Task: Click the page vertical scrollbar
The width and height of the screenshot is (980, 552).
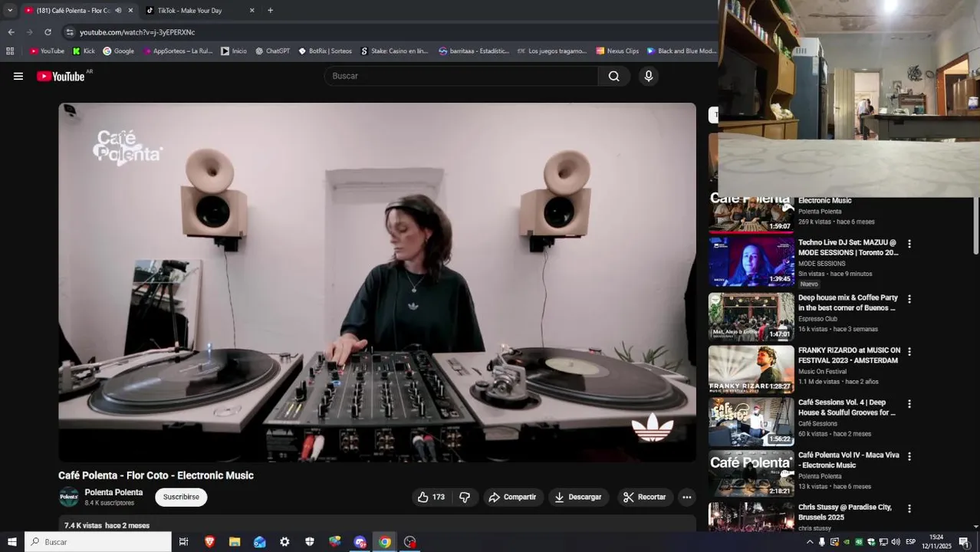Action: pos(975,226)
